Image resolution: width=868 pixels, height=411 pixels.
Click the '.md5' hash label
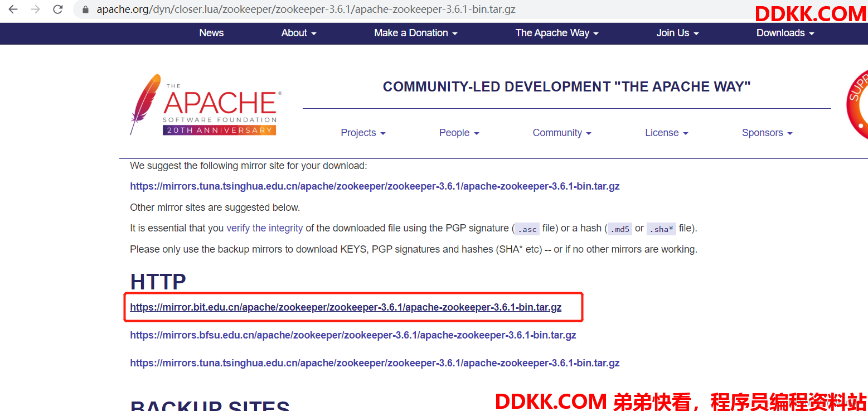point(619,229)
